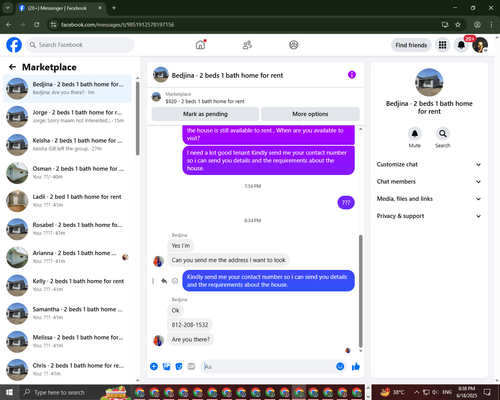This screenshot has height=400, width=500.
Task: Expand Chat members section
Action: click(x=429, y=182)
